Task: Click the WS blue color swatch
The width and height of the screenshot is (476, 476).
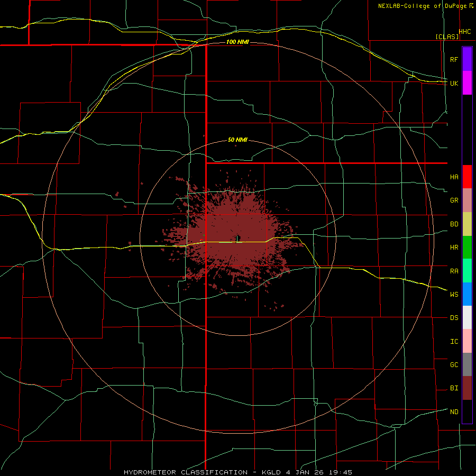Action: pos(467,294)
